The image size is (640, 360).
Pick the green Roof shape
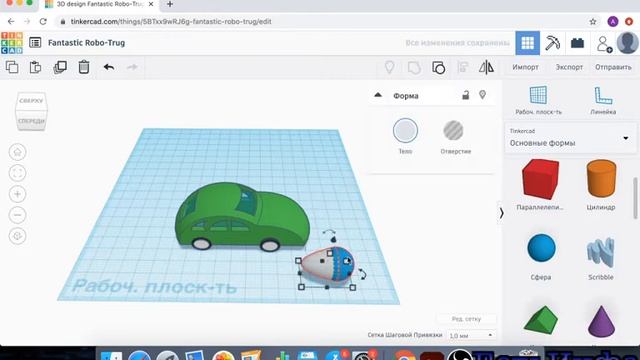pyautogui.click(x=541, y=320)
